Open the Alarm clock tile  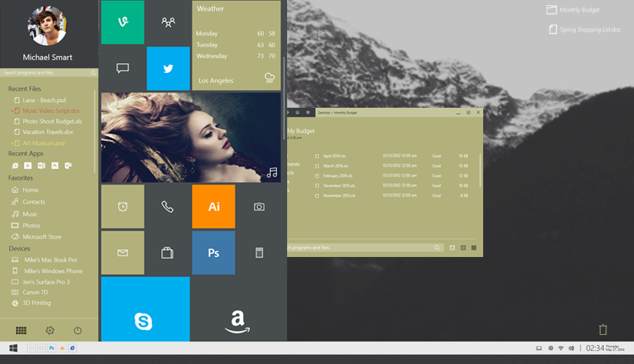click(122, 207)
